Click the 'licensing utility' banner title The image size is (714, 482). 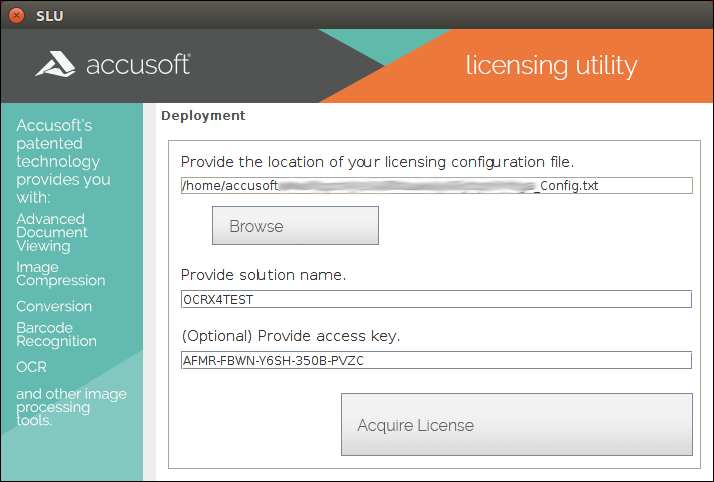(551, 66)
